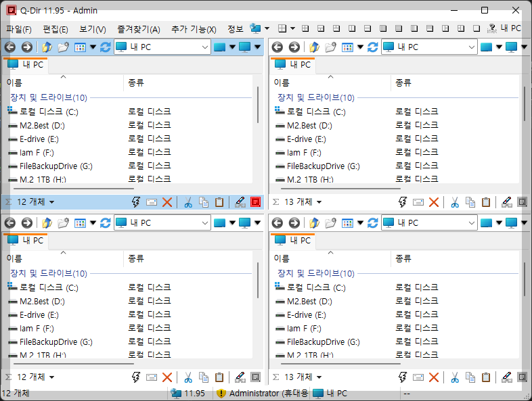
Task: Click new folder icon in top-right pane
Action: pyautogui.click(x=330, y=47)
